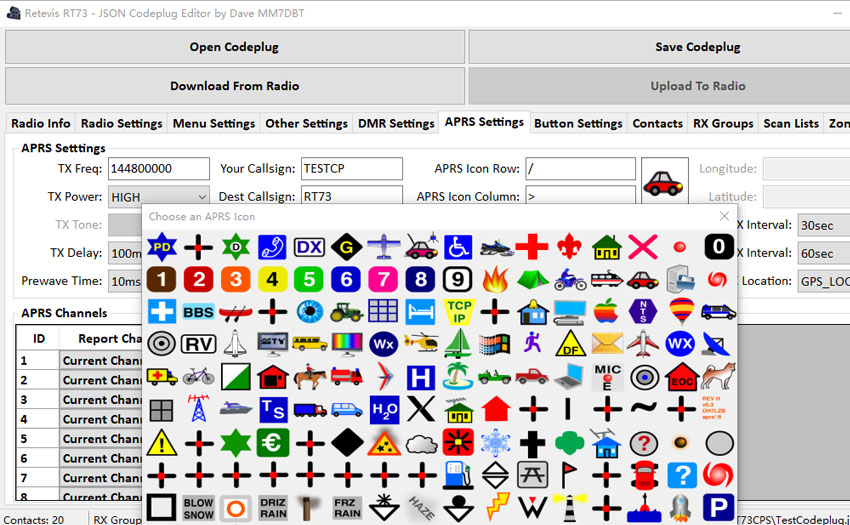The image size is (850, 525).
Task: Select the hot air balloon icon
Action: 681,312
